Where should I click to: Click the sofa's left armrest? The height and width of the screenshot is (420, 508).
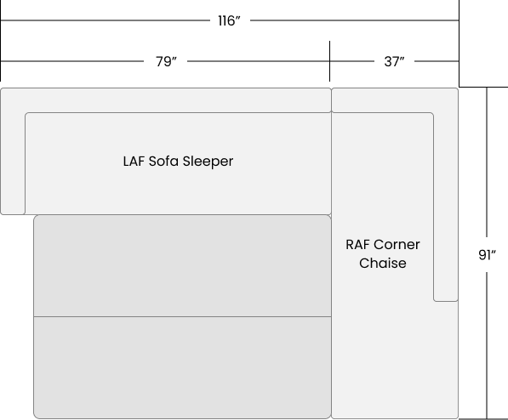13,163
